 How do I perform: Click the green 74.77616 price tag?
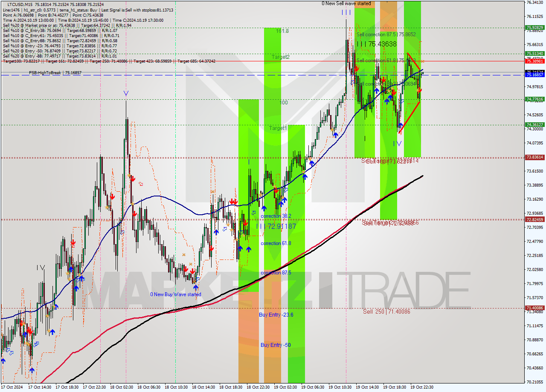tap(534, 99)
